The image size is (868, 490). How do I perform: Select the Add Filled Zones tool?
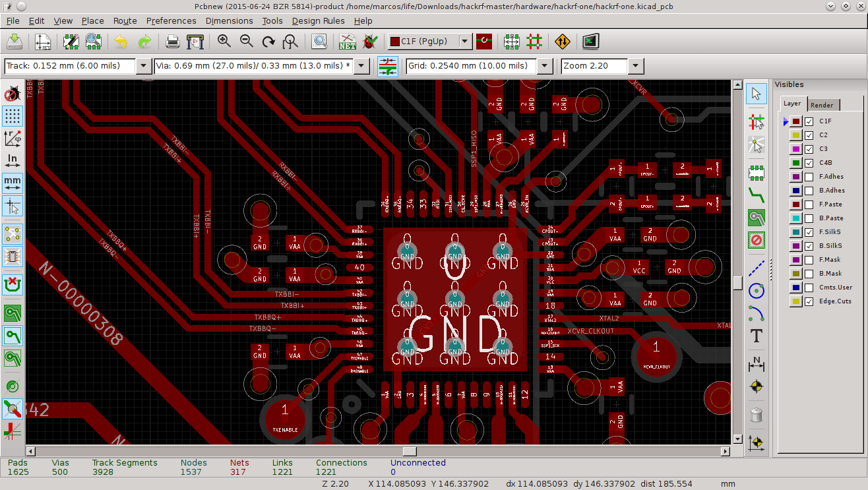(x=757, y=218)
